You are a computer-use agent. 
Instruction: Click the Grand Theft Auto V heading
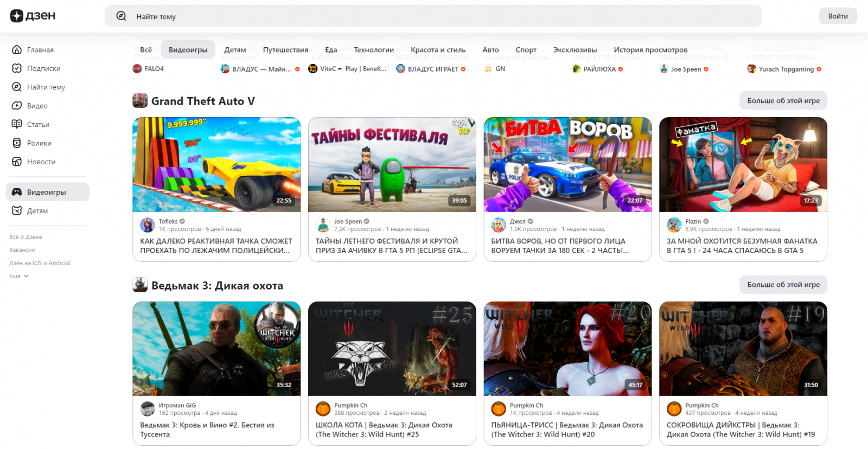click(203, 101)
